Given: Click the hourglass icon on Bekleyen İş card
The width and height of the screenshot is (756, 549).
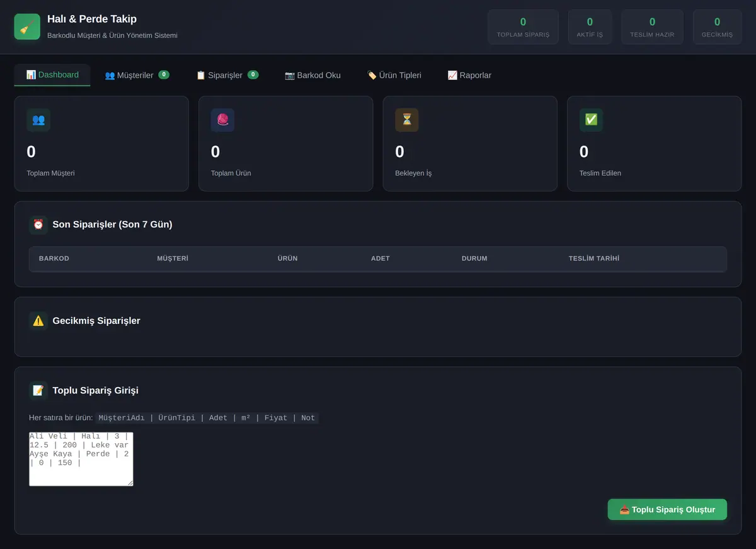Looking at the screenshot, I should 407,120.
